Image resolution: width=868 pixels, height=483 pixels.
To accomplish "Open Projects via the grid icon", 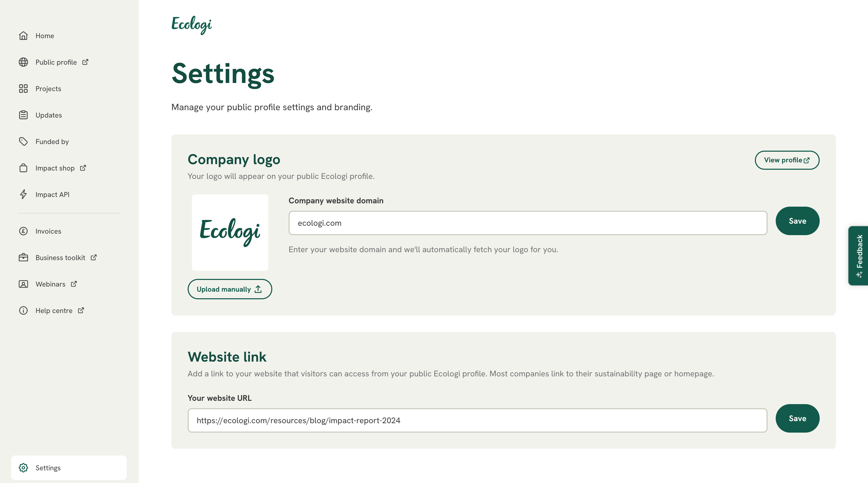I will click(23, 89).
